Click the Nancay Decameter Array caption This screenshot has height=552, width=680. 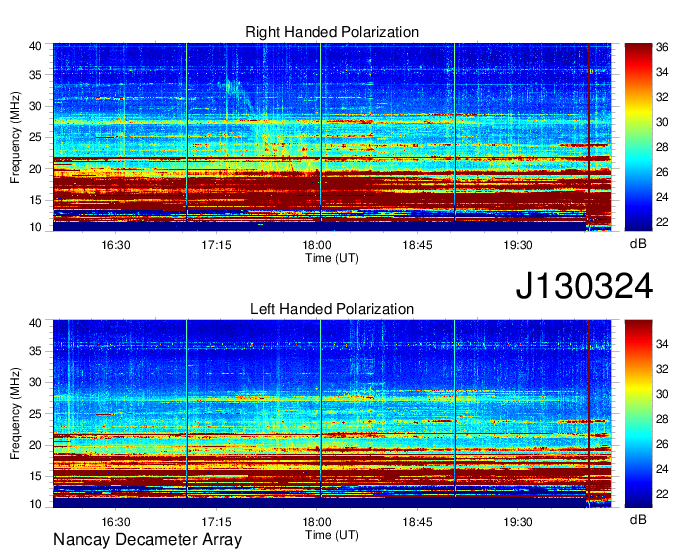[147, 539]
